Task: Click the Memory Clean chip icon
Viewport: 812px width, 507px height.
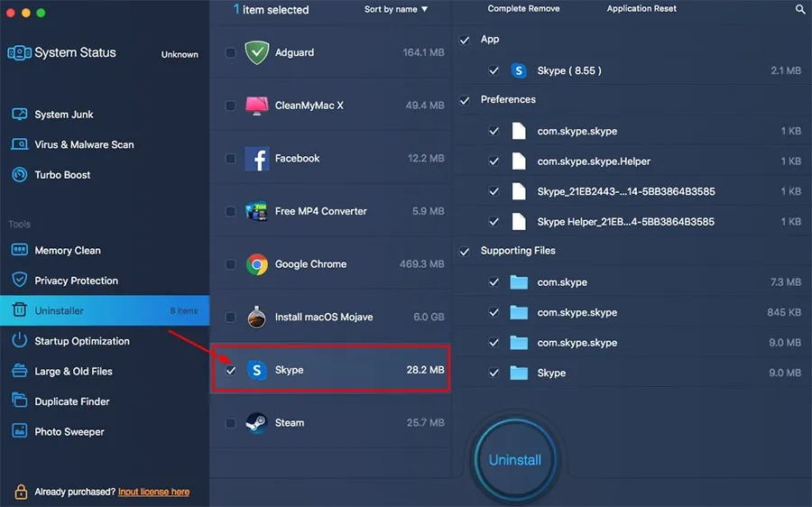Action: tap(19, 250)
